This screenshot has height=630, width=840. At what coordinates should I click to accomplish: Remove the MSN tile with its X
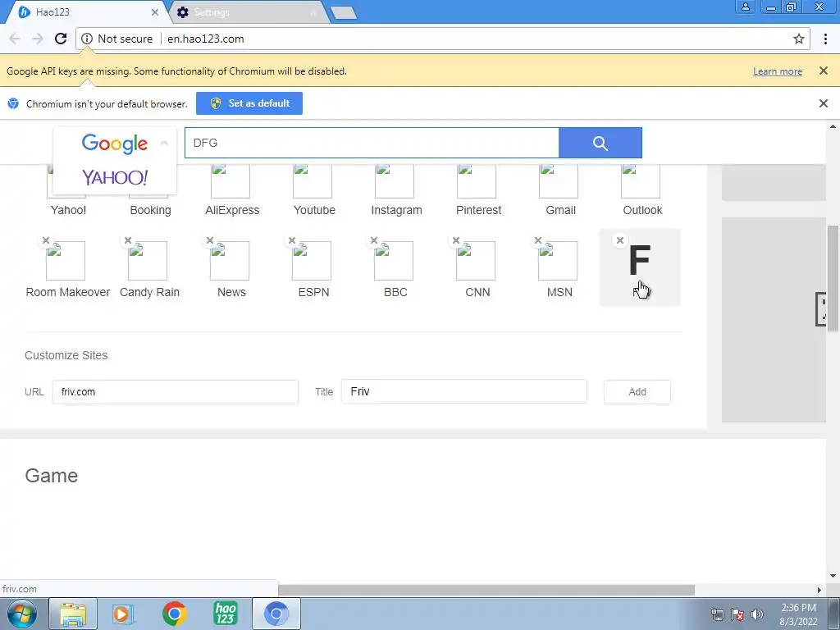(x=538, y=240)
